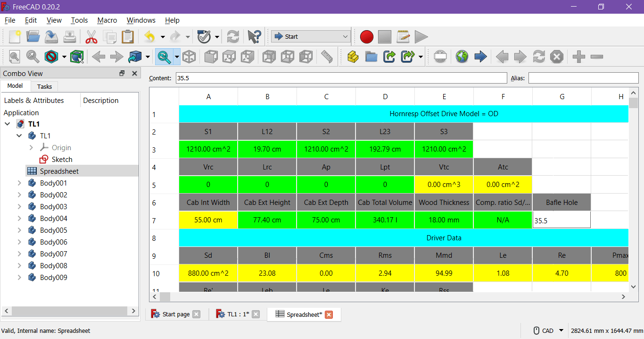Click the Labels & Attributes column header
This screenshot has width=644, height=339.
pyautogui.click(x=34, y=100)
